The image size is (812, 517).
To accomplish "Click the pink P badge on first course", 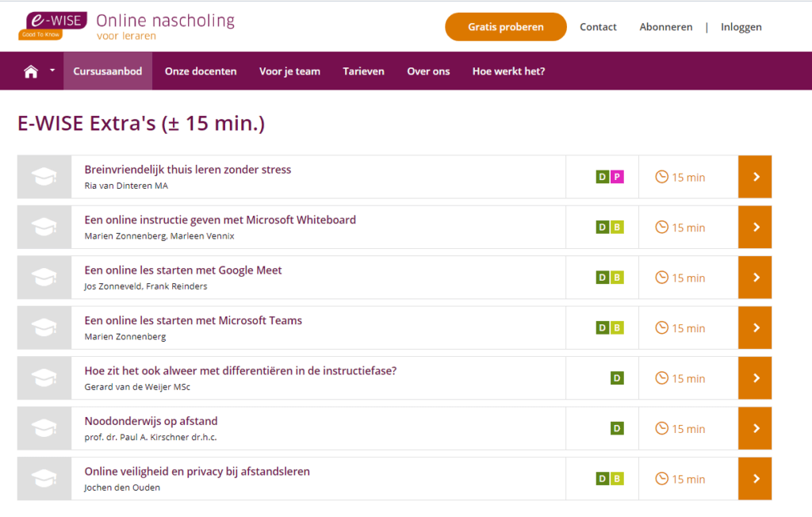I will [617, 177].
